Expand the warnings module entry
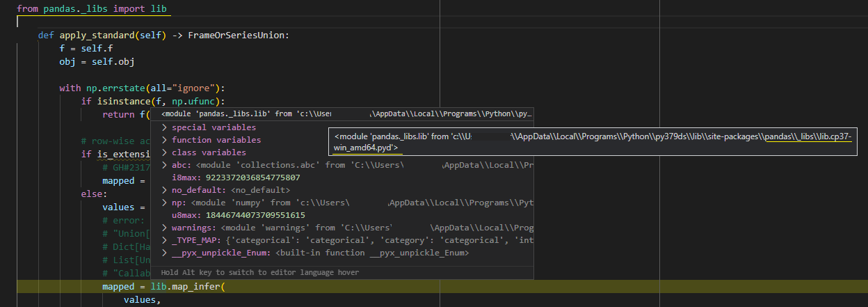 point(164,228)
